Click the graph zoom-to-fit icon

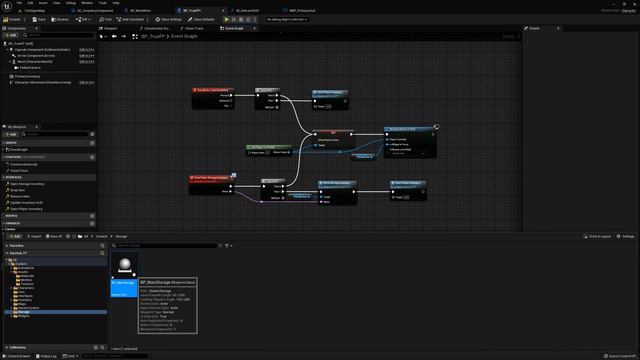135,36
